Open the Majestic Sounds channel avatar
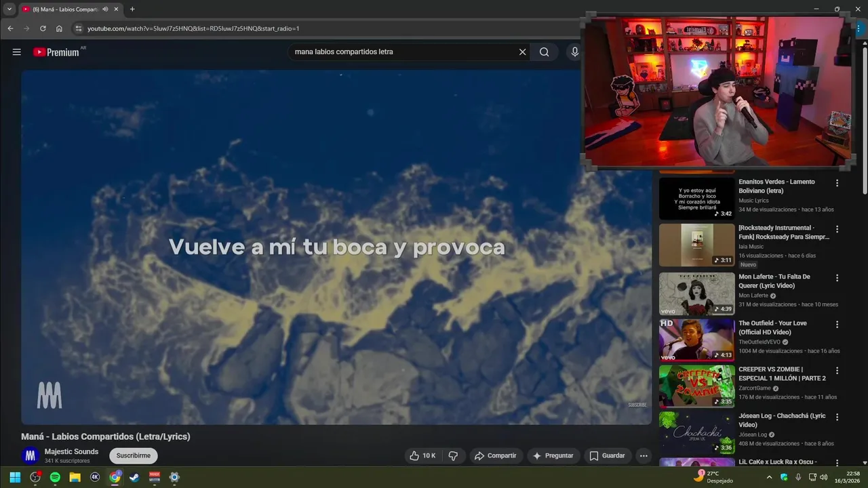 (30, 455)
